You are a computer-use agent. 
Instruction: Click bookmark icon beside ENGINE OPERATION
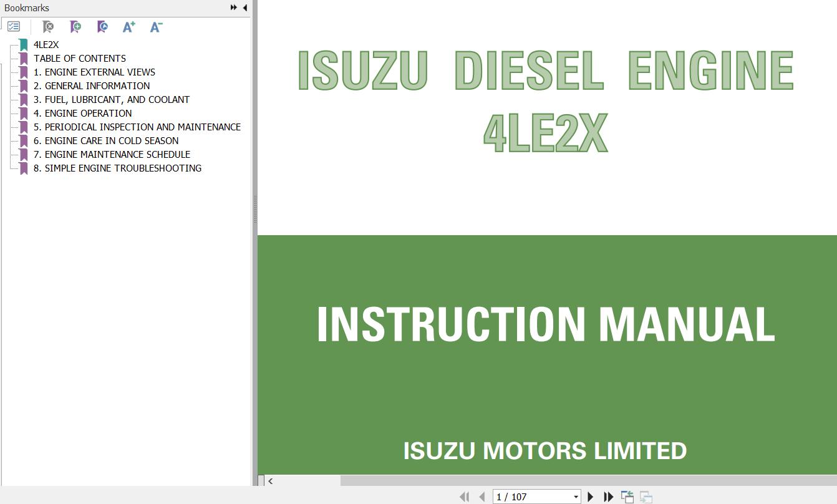click(x=24, y=114)
